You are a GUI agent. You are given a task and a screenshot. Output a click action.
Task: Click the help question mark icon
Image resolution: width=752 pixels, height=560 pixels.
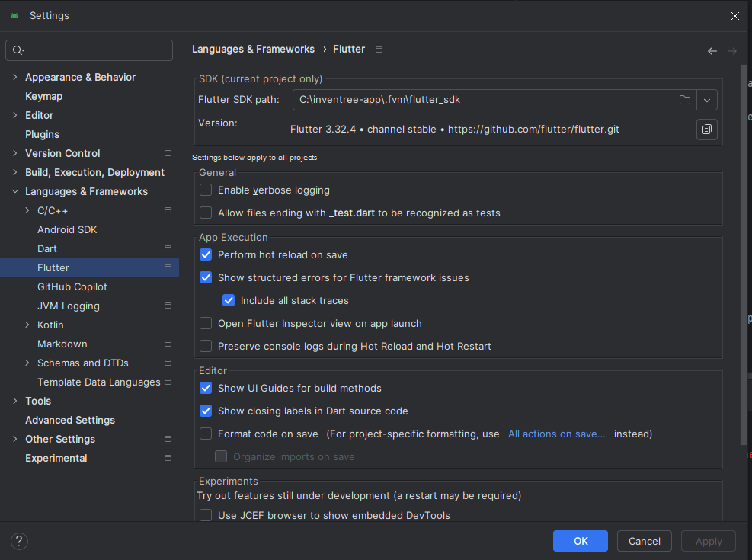pos(18,541)
